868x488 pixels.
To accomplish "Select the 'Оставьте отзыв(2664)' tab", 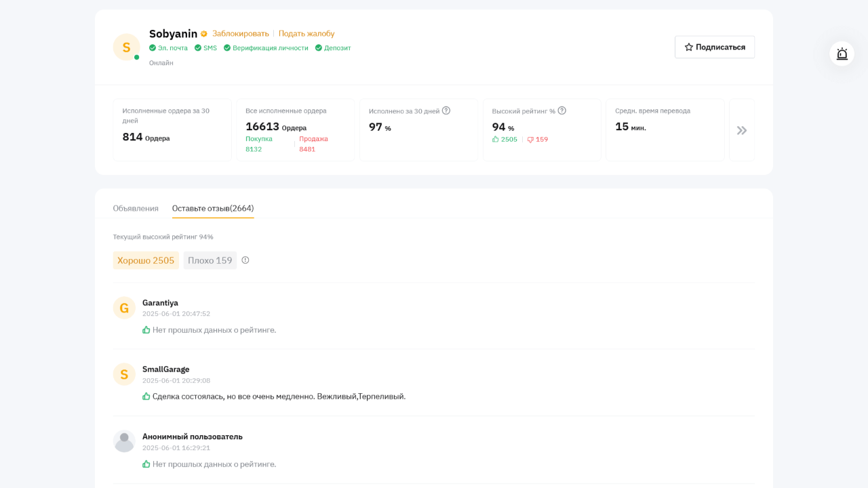I will (213, 208).
